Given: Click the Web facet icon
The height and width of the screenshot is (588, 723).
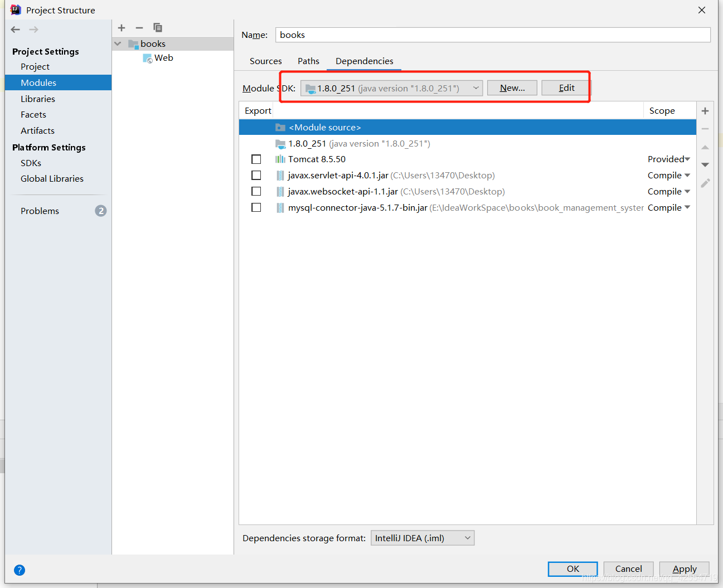Looking at the screenshot, I should 148,58.
